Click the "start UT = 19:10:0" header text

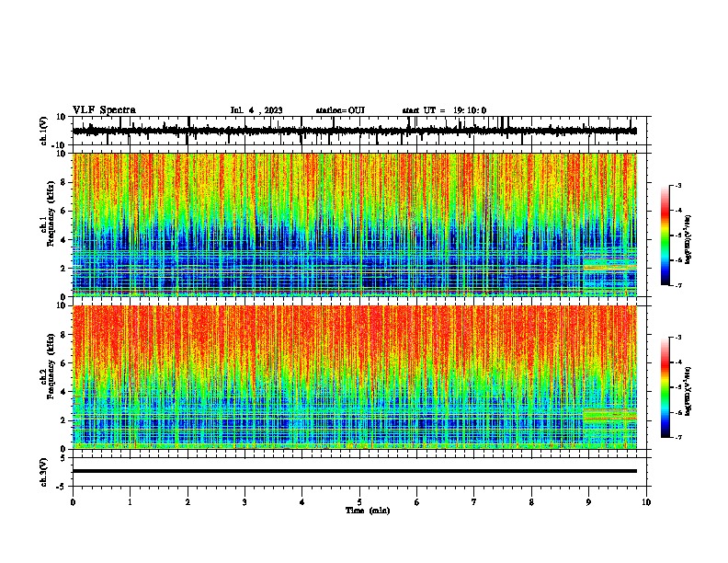[x=444, y=110]
